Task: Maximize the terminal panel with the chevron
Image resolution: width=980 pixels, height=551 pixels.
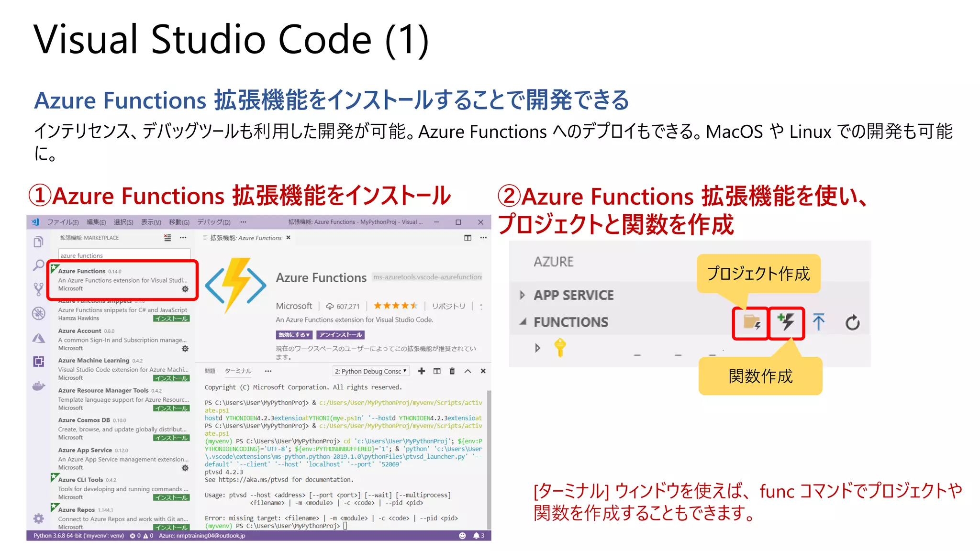Action: coord(468,371)
